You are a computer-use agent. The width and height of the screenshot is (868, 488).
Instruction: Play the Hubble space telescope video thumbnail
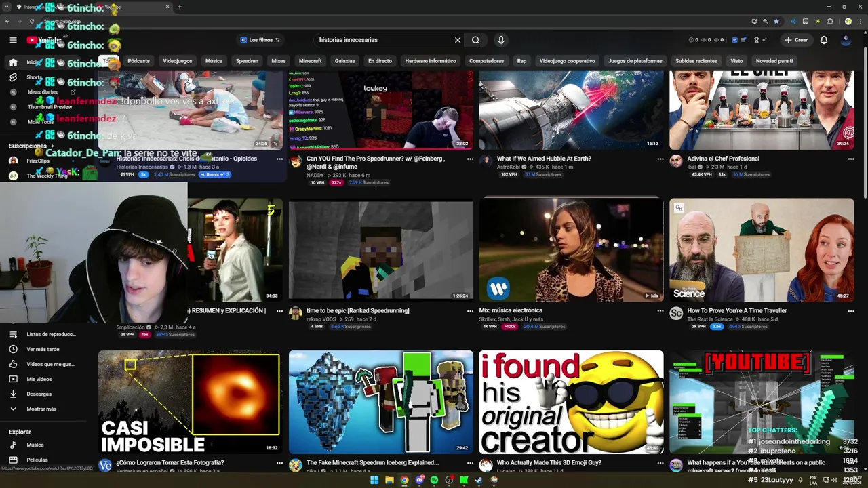pyautogui.click(x=571, y=110)
